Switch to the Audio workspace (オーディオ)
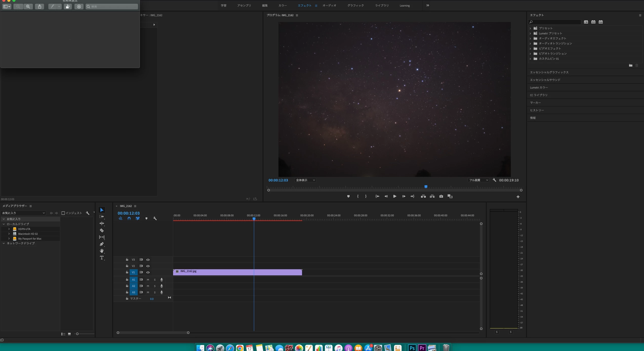Image resolution: width=644 pixels, height=351 pixels. (329, 6)
